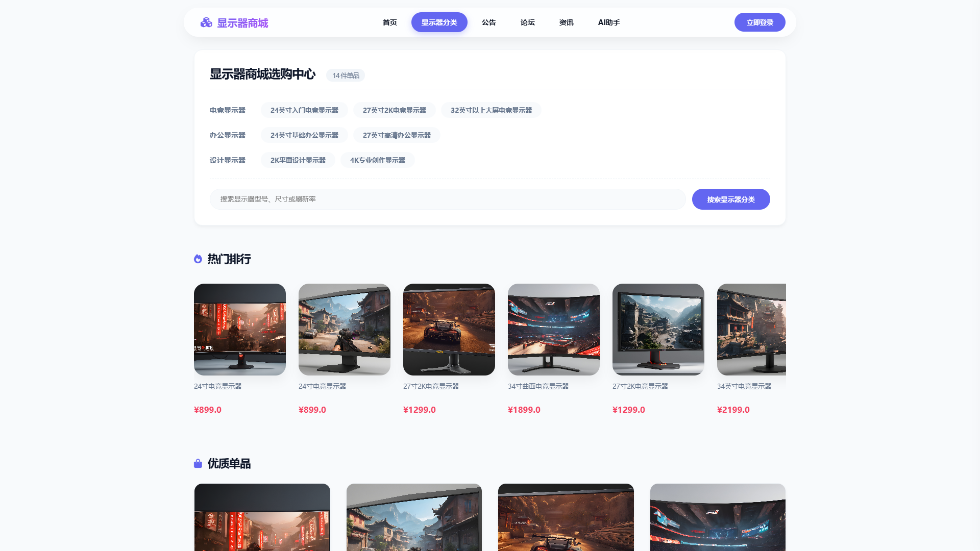Open the 首页 navigation item
Viewport: 980px width, 551px height.
click(390, 22)
